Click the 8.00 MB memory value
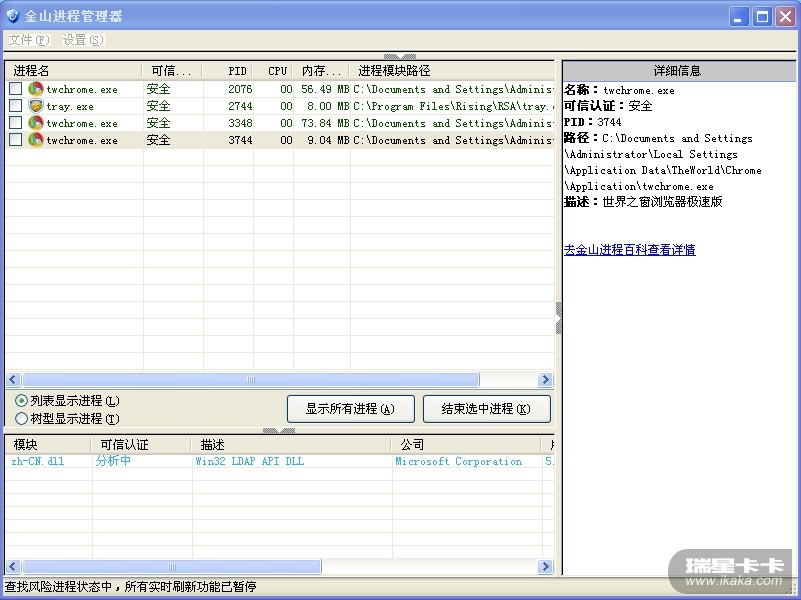 pos(328,106)
